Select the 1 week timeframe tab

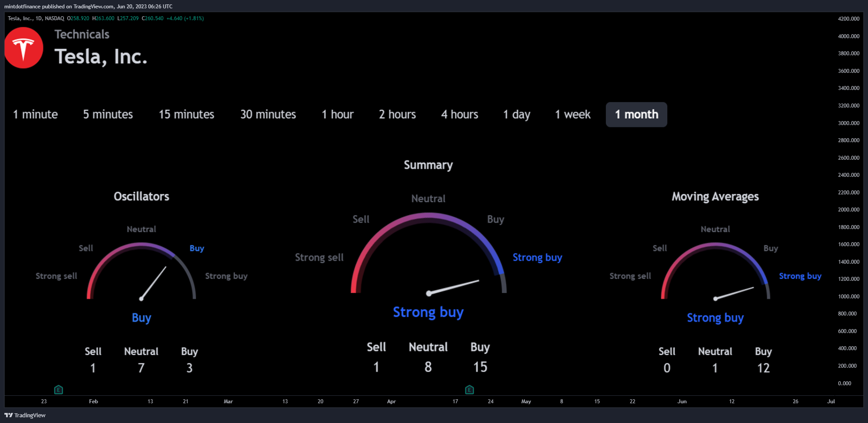(x=573, y=115)
